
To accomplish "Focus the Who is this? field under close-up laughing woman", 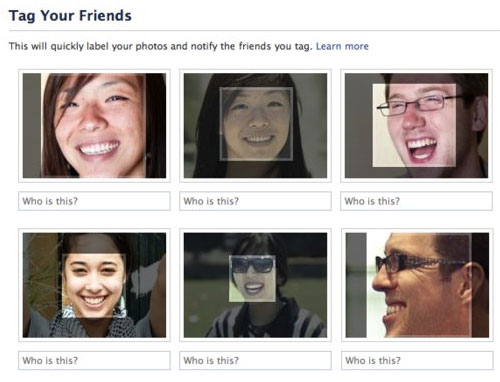I will click(x=94, y=201).
